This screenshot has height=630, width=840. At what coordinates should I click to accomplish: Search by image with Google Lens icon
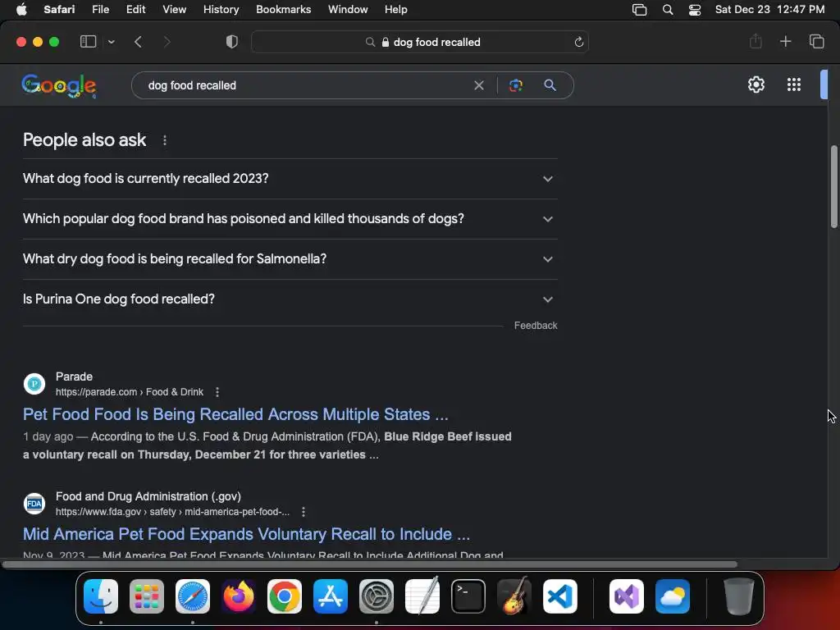pyautogui.click(x=515, y=85)
